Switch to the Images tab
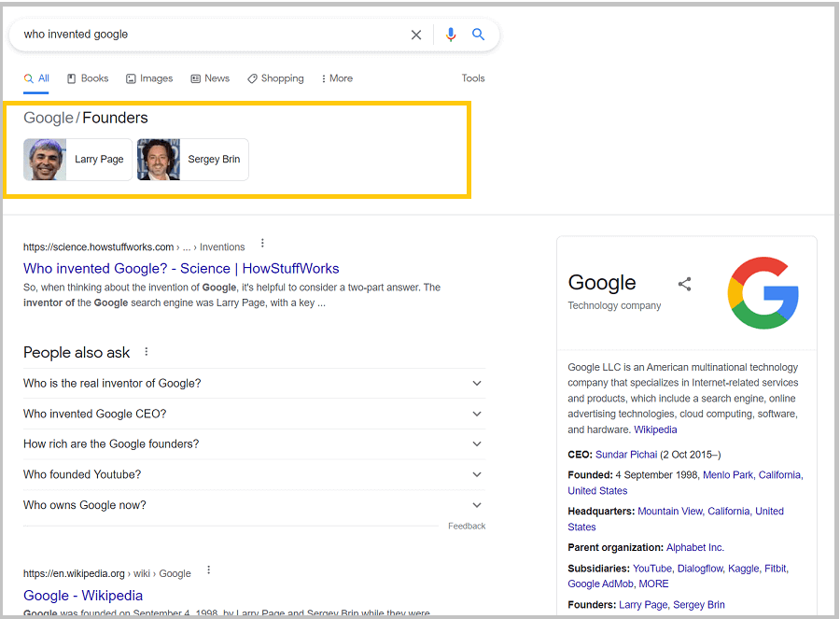Screen dimensions: 840x619 [149, 78]
